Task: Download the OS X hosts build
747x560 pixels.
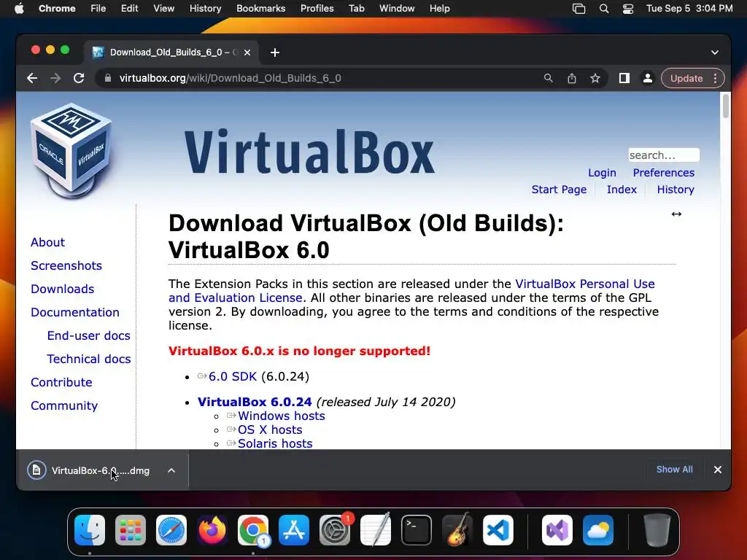Action: tap(270, 429)
